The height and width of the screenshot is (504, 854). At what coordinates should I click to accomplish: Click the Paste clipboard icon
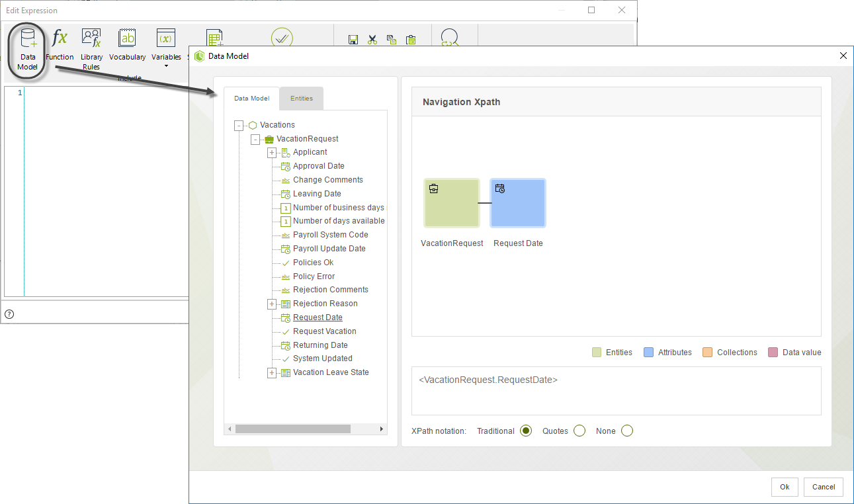point(411,40)
